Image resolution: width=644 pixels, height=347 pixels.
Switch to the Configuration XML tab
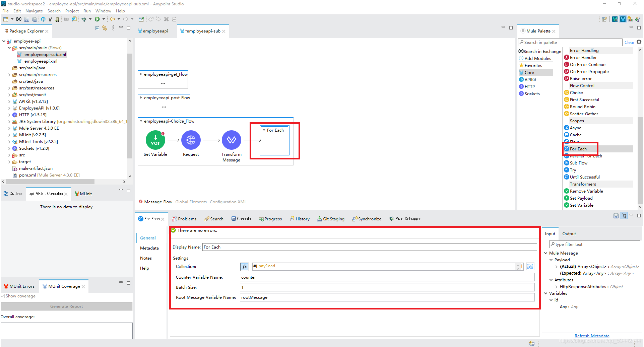point(228,202)
